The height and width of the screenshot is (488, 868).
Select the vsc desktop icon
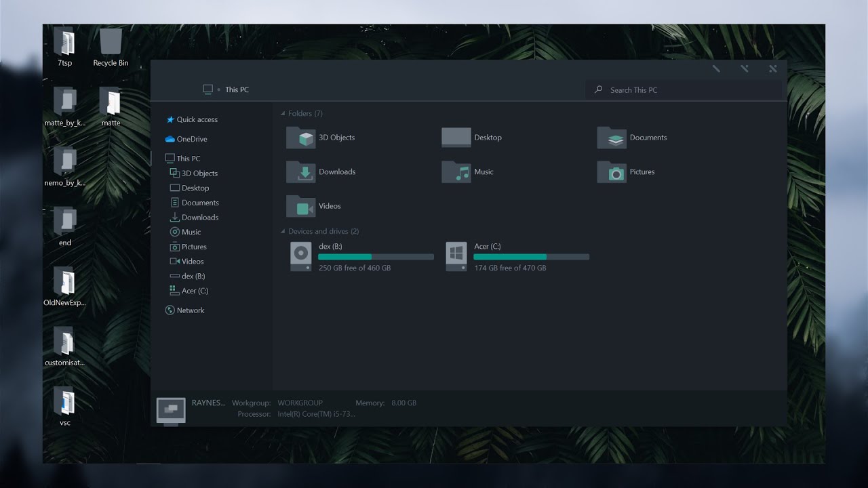pos(65,401)
